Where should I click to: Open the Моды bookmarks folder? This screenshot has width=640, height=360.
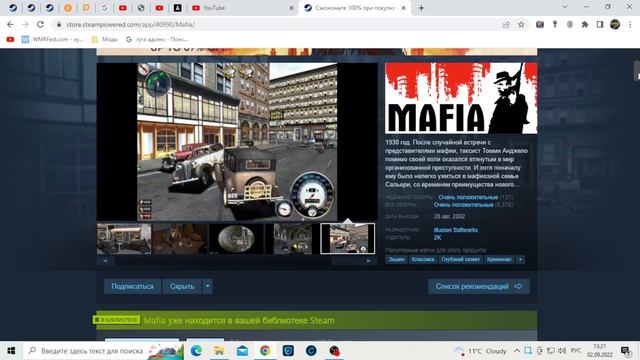point(104,39)
